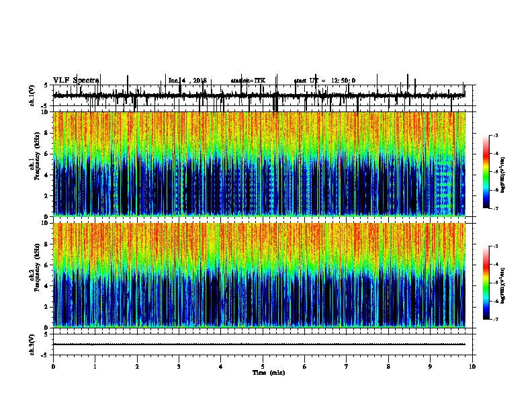Click ch.2 frequency tick label '8'
The image size is (532, 411).
pyautogui.click(x=47, y=244)
